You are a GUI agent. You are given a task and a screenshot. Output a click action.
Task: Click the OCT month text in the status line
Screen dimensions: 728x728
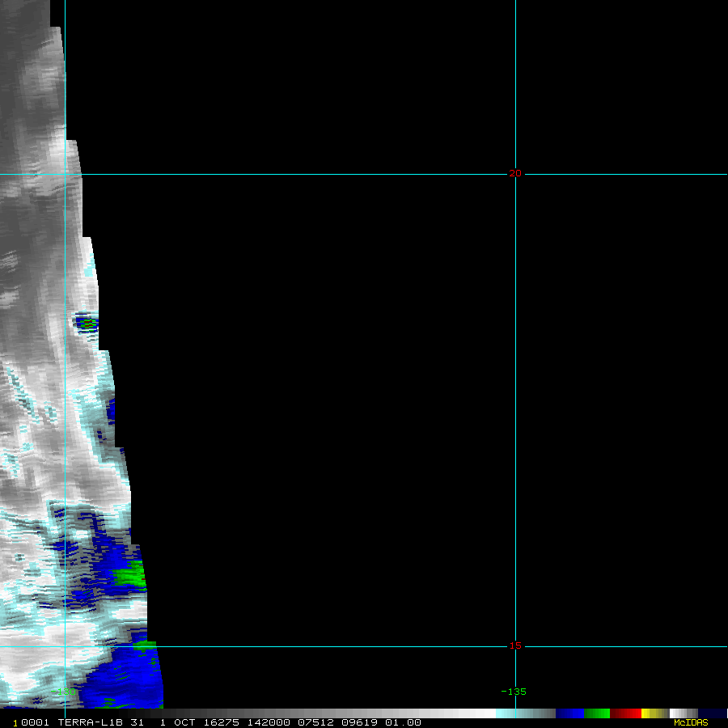184,722
